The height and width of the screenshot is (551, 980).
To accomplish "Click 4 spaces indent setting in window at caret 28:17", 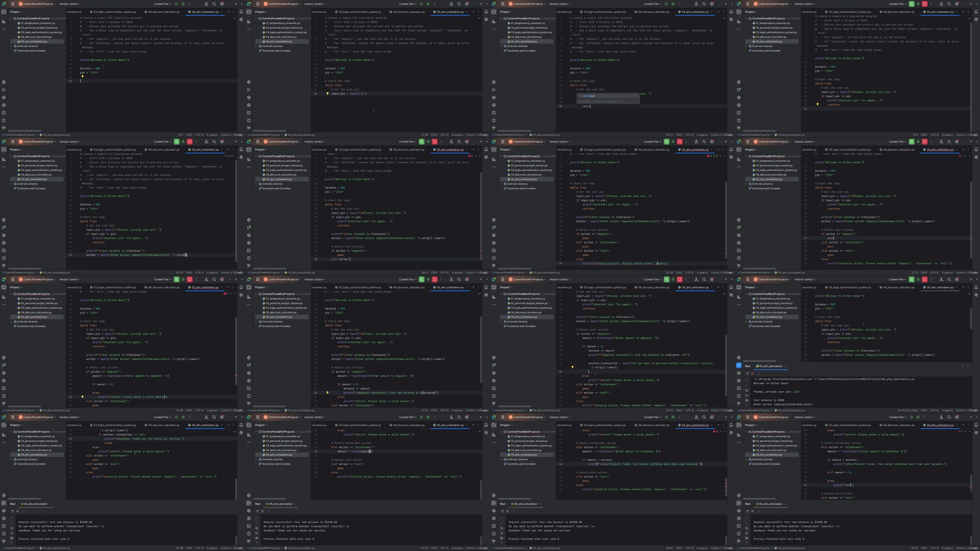I will coord(457,273).
